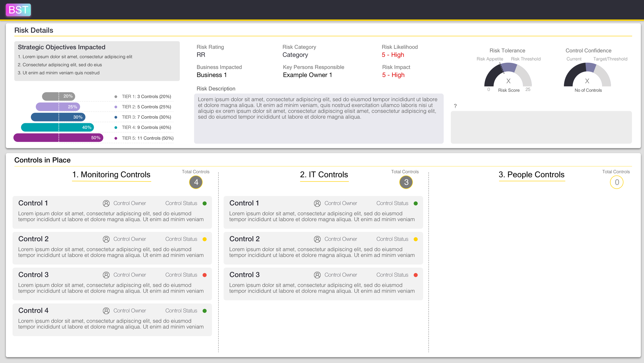Click the Total Controls badge showing 4
Viewport: 644px width, 363px height.
pos(196,182)
